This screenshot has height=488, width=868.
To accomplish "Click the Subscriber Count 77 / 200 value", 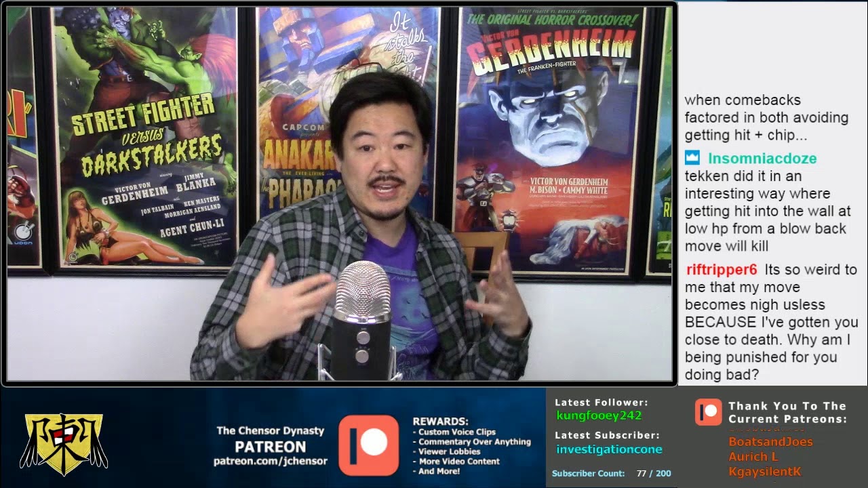I will click(654, 474).
